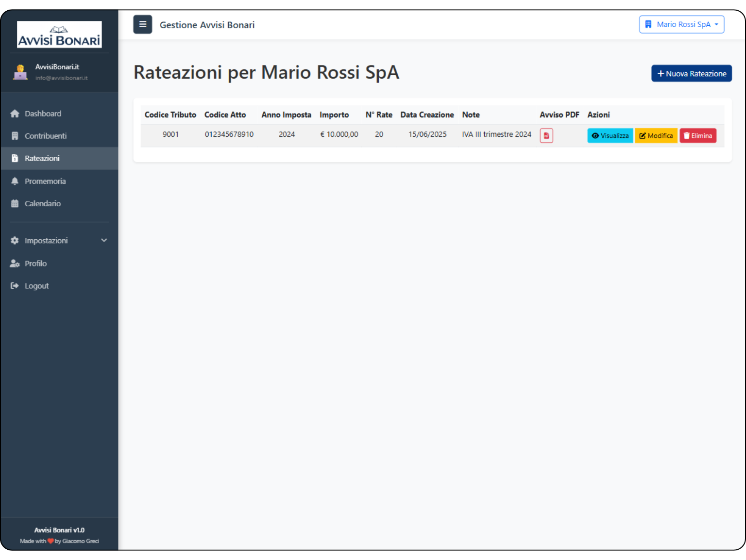Open the Mario Rossi SpA dropdown

[x=681, y=24]
